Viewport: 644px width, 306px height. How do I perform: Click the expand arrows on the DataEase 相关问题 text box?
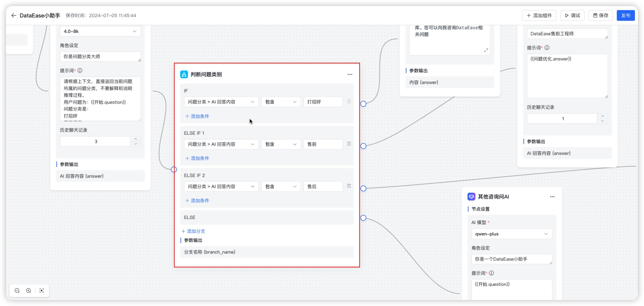[486, 50]
